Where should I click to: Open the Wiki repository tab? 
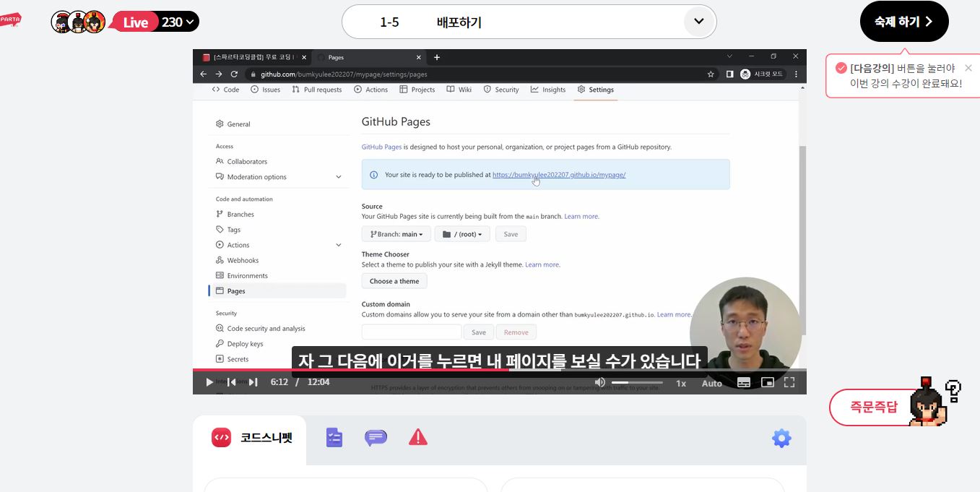(x=459, y=90)
